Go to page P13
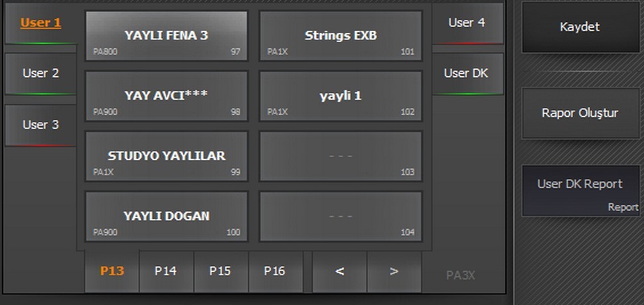 pyautogui.click(x=112, y=271)
